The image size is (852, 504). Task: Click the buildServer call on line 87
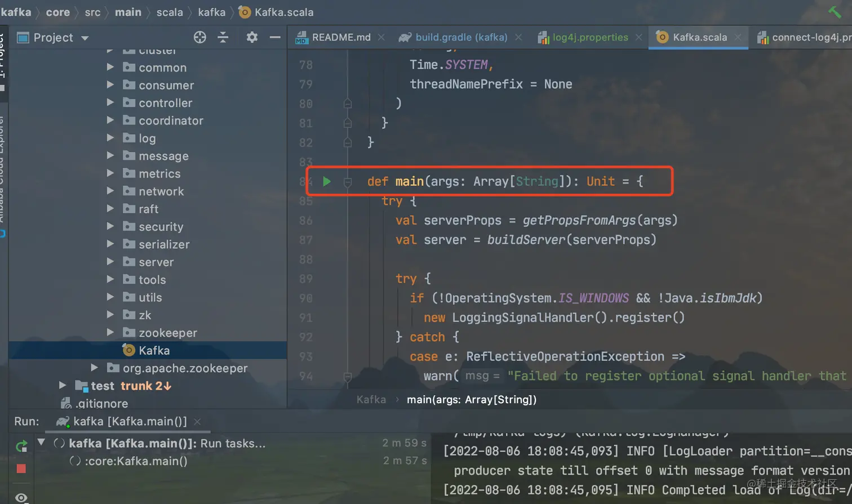tap(526, 240)
